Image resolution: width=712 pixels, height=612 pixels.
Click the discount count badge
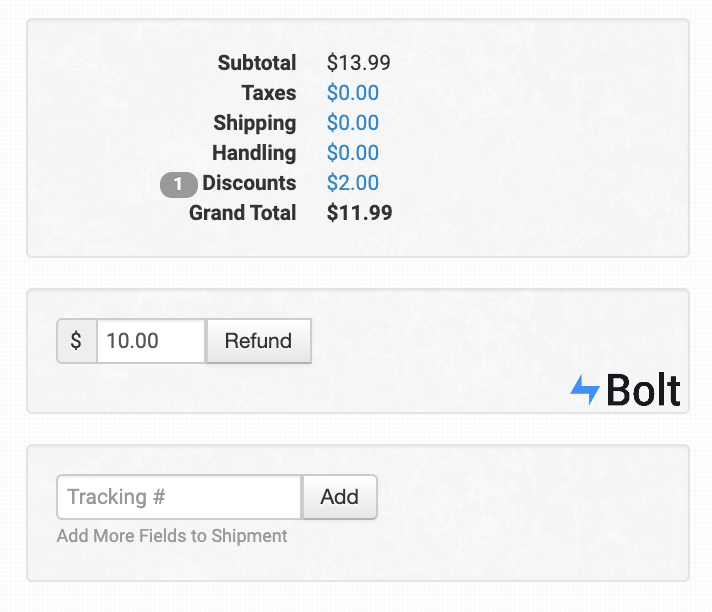[179, 184]
